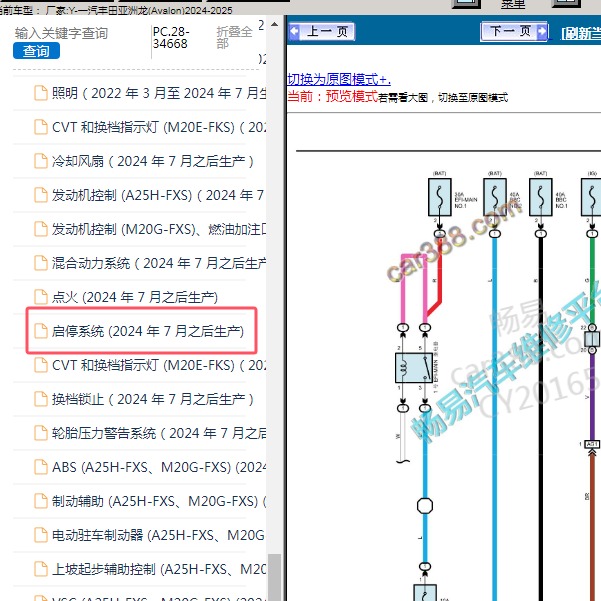The width and height of the screenshot is (601, 601).
Task: Click document icon beside 制动辅助 entry
Action: pos(41,501)
